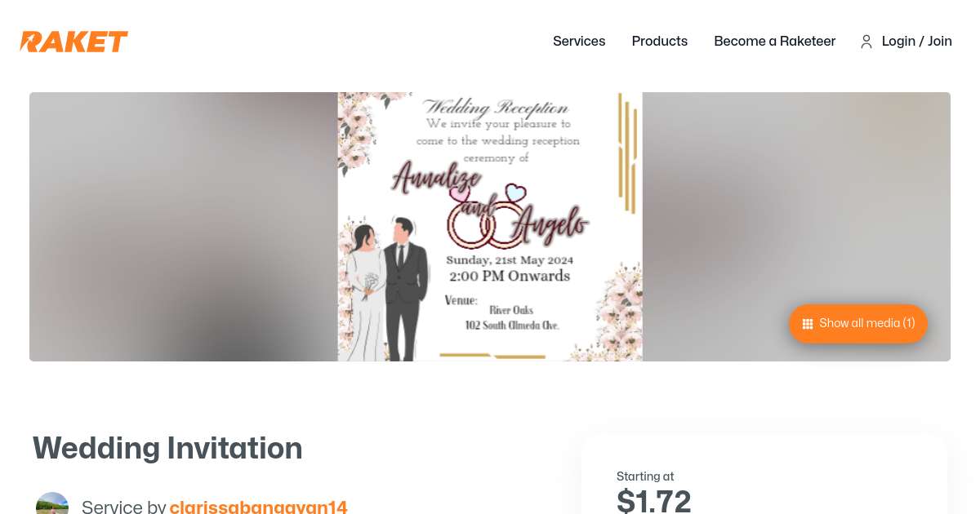The image size is (980, 514).
Task: Click the blurred right side of media banner
Action: coord(796,227)
